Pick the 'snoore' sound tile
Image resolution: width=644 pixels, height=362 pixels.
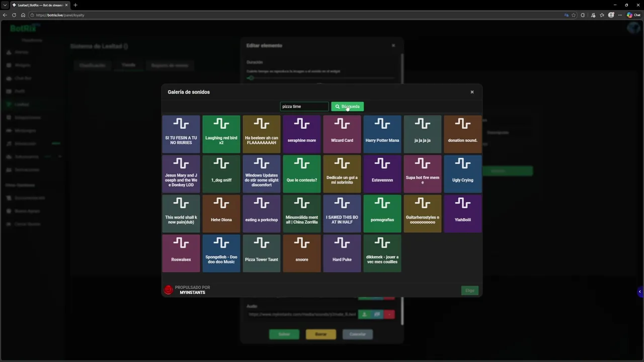[x=302, y=253]
